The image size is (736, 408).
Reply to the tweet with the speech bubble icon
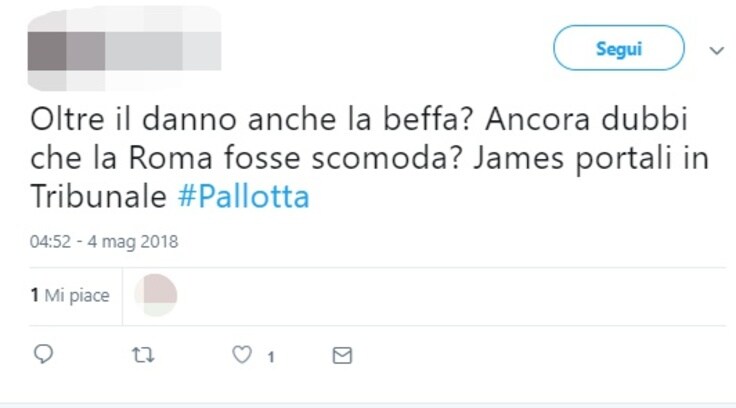(x=44, y=354)
